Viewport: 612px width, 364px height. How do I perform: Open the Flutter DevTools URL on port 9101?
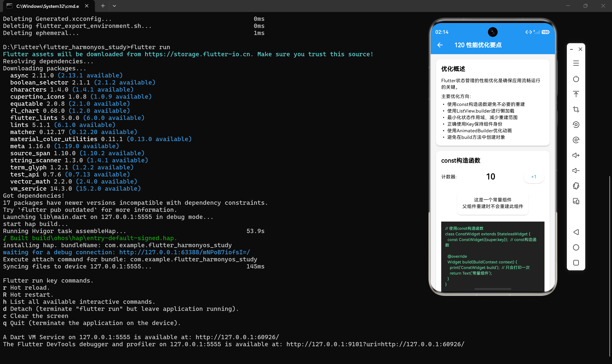click(x=375, y=344)
